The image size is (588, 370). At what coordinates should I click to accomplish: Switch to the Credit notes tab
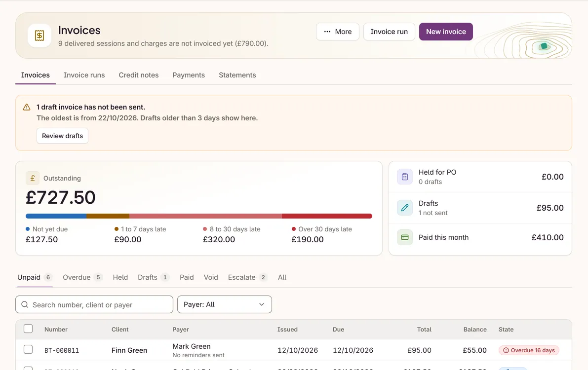click(x=139, y=75)
